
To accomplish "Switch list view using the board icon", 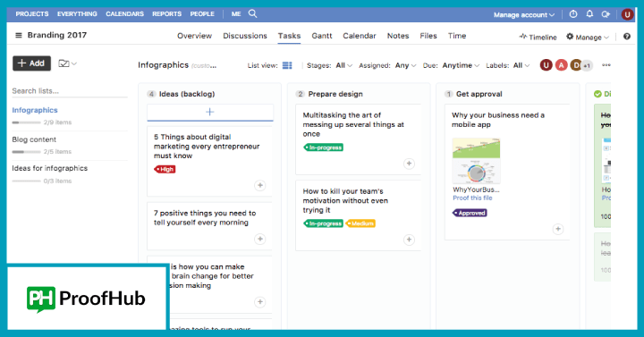I will (287, 65).
